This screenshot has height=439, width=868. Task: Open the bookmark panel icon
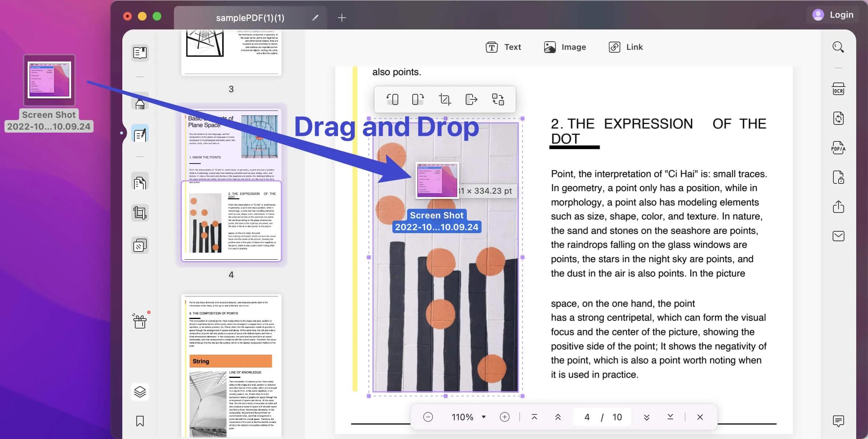140,421
